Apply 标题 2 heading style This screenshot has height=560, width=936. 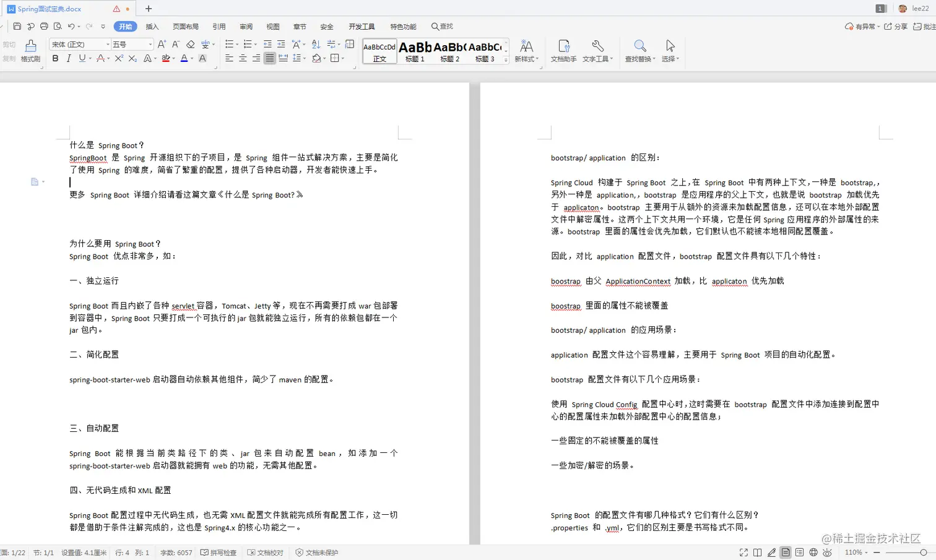[x=449, y=52]
